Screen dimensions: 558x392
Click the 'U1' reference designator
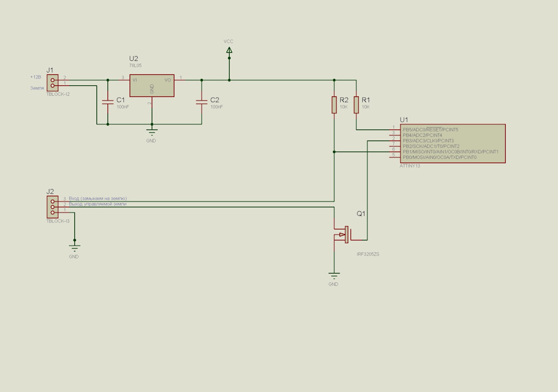click(404, 120)
